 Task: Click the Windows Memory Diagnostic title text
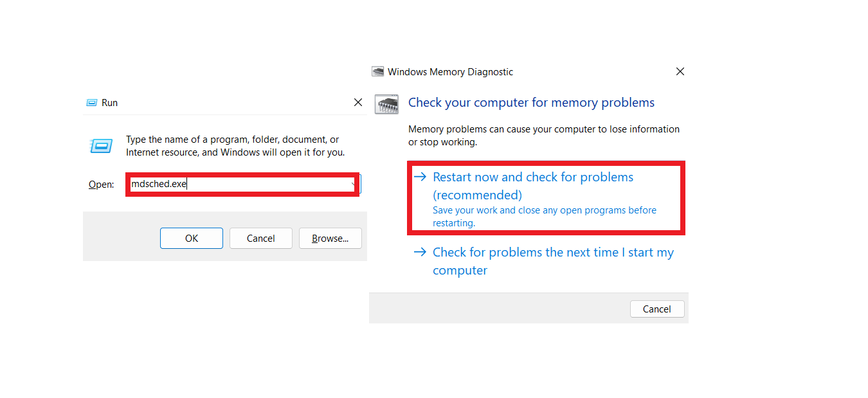click(450, 72)
